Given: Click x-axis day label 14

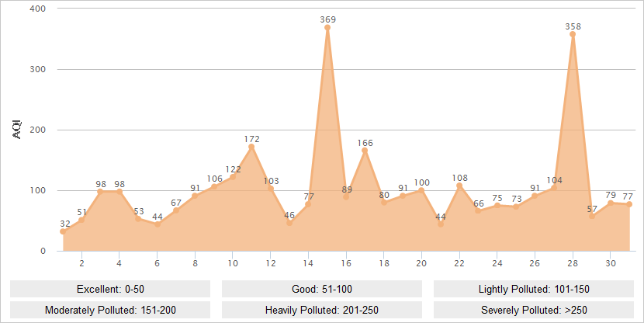Looking at the screenshot, I should click(309, 263).
